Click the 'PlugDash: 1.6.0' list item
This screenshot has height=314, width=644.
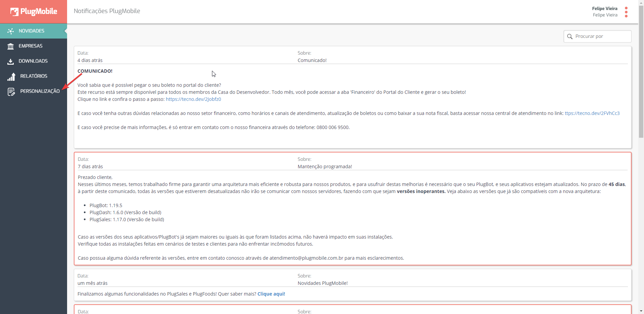125,212
